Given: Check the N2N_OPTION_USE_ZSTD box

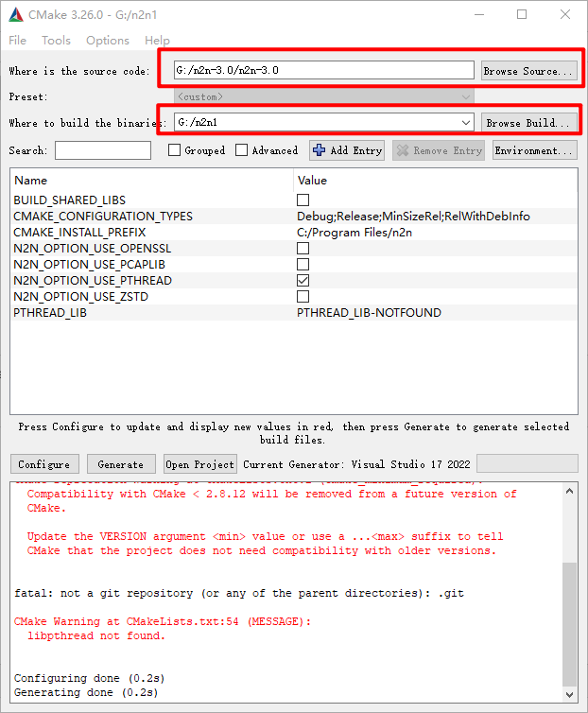Looking at the screenshot, I should pyautogui.click(x=303, y=297).
